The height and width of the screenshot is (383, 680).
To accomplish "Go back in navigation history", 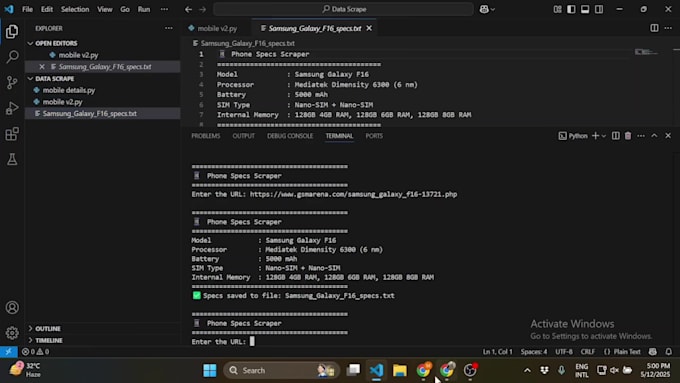I will tap(188, 9).
